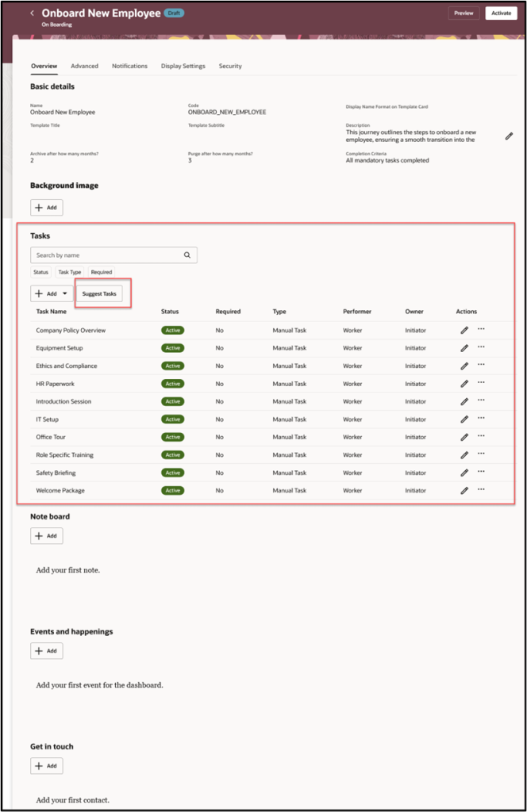This screenshot has height=812, width=527.
Task: Click the ONBOARD_NEW_EMPLOYEE code value
Action: [x=227, y=112]
